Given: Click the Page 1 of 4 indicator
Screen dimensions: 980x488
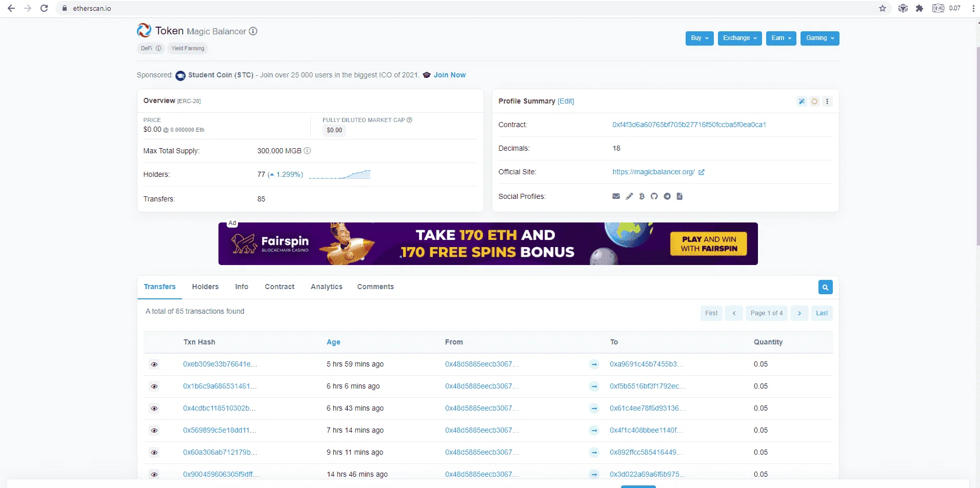Looking at the screenshot, I should click(x=766, y=313).
